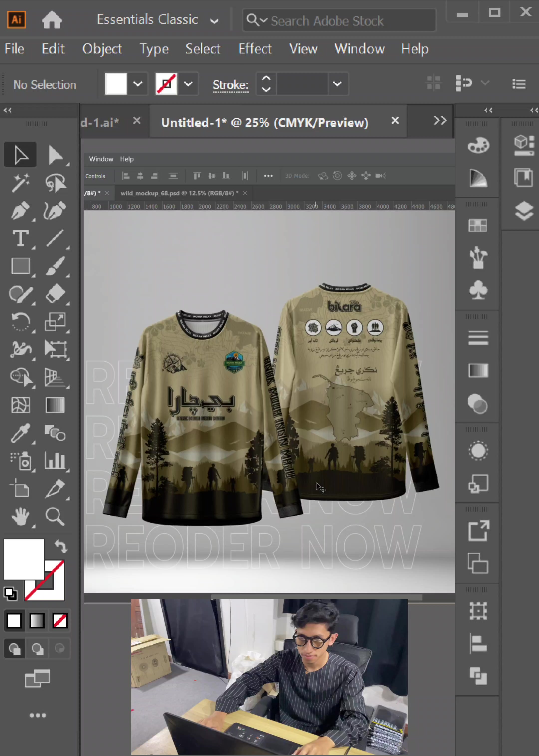Expand the fill color dropdown
Screen dimensions: 539x756
point(138,84)
